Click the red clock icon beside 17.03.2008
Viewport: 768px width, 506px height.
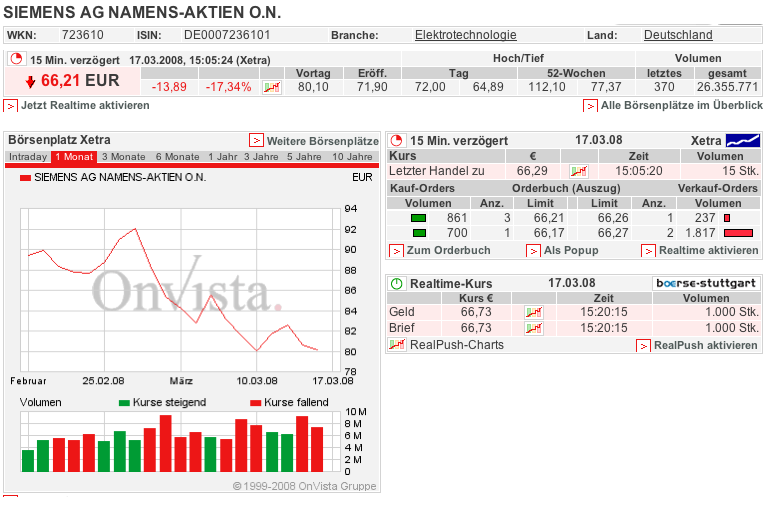[x=17, y=59]
